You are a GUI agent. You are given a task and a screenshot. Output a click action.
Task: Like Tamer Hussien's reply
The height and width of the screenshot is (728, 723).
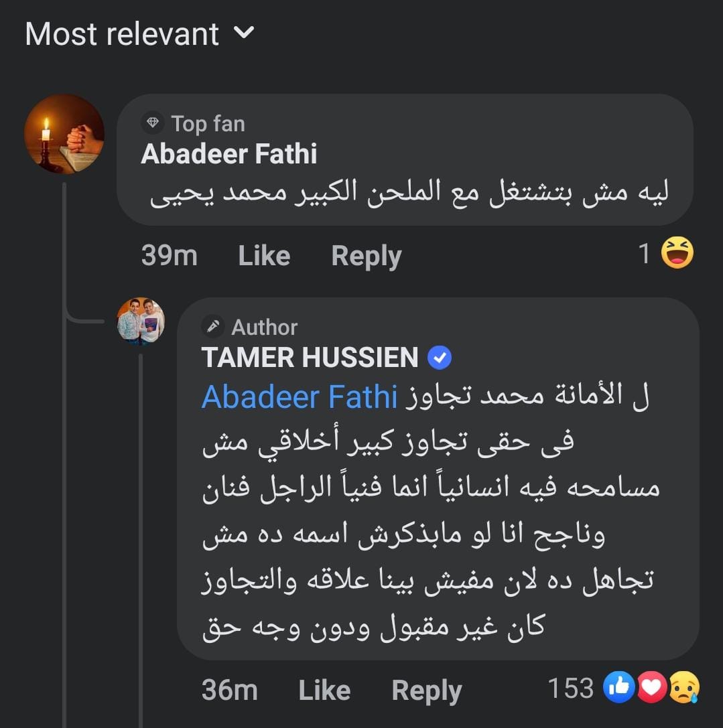coord(324,690)
